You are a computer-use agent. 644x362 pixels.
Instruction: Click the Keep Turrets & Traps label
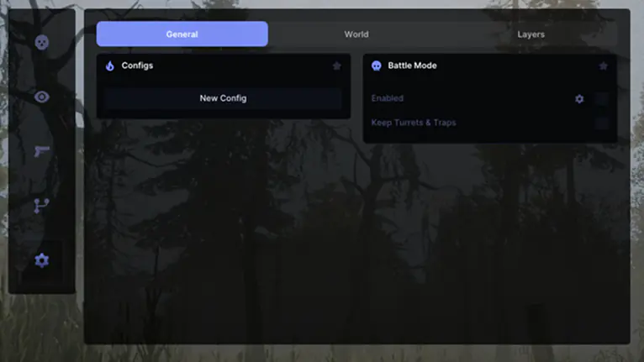coord(414,123)
